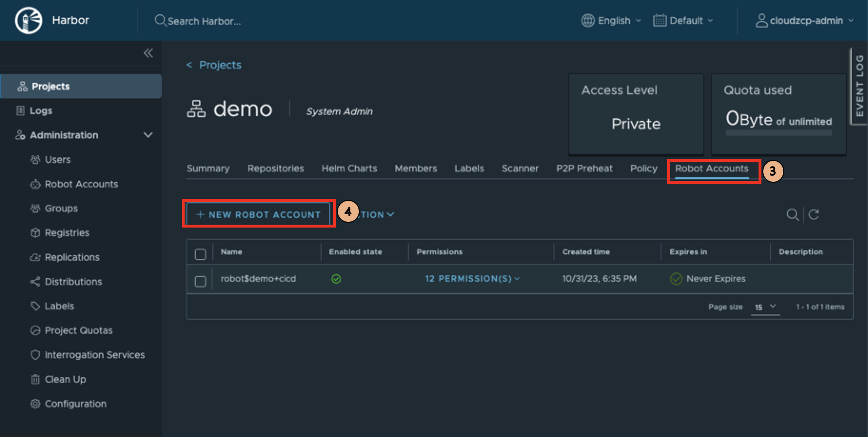Open the Helm Charts tab
Viewport: 868px width, 437px height.
[349, 169]
